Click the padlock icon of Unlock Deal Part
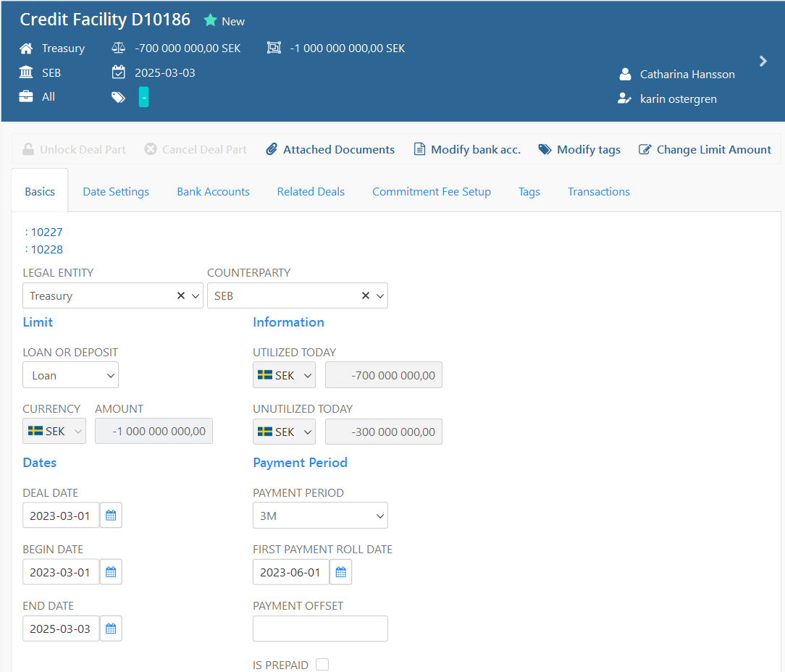785x672 pixels. coord(28,149)
